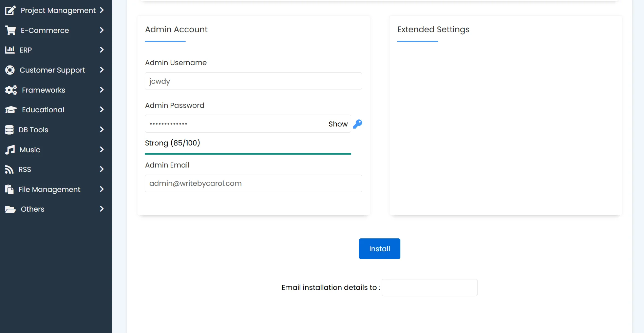Open the DB Tools menu item

56,130
